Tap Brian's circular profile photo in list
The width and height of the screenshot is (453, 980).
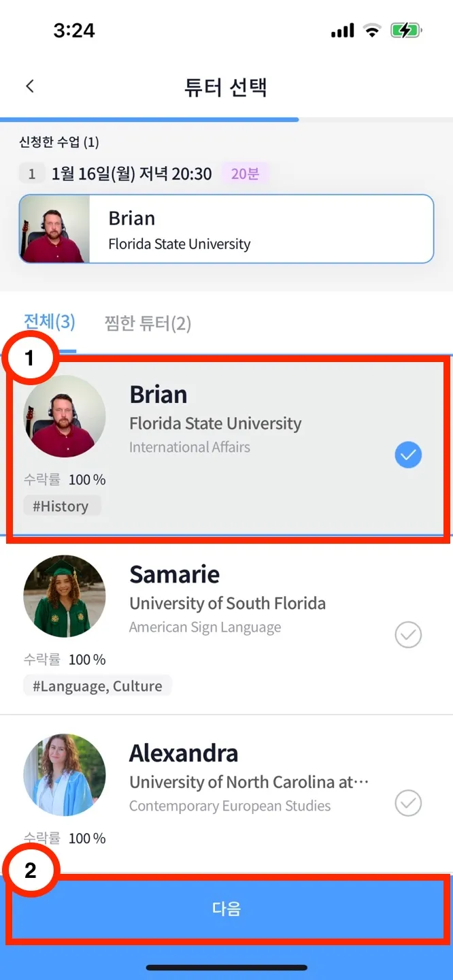click(x=65, y=416)
